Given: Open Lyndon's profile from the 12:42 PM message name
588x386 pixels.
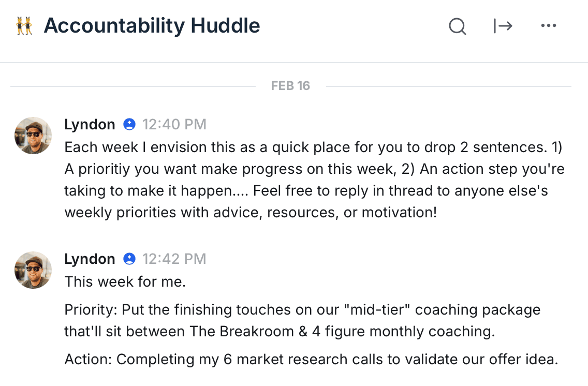Looking at the screenshot, I should coord(90,259).
